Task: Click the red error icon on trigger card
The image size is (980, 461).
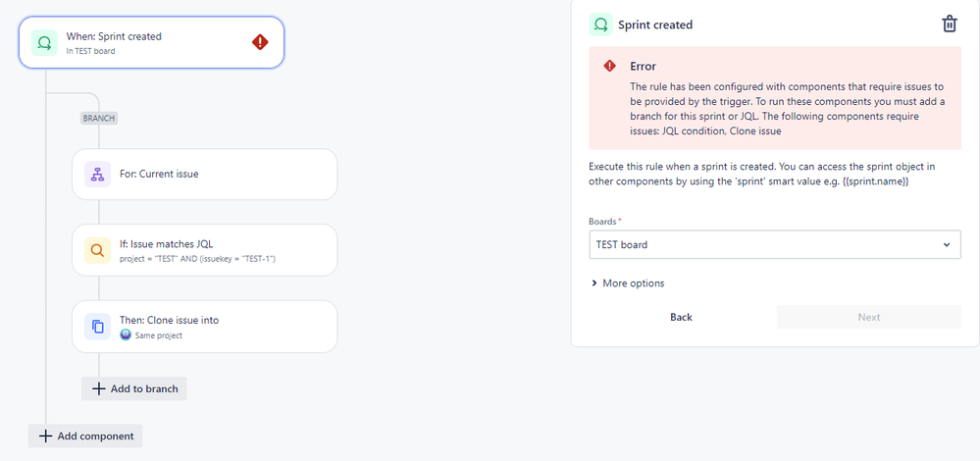Action: coord(260,42)
